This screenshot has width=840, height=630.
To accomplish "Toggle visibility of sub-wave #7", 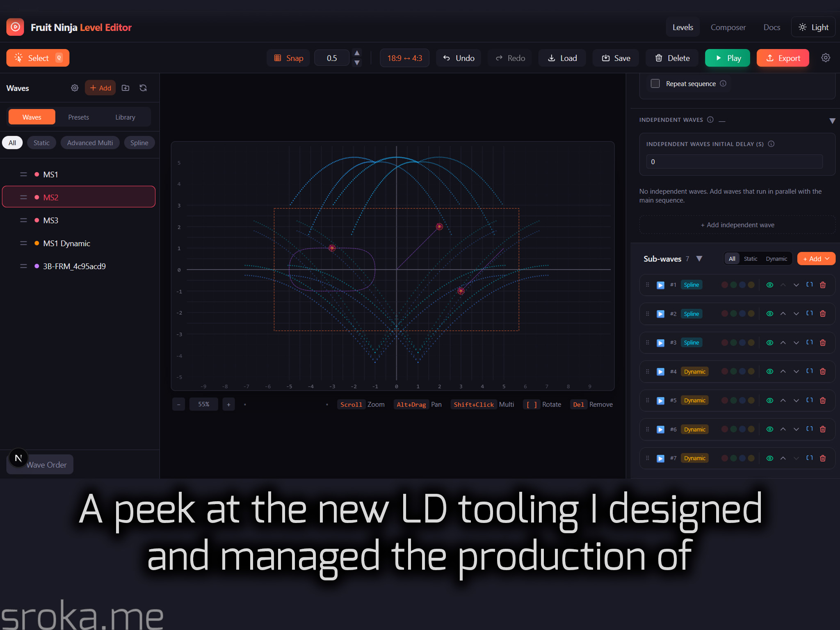I will tap(770, 459).
